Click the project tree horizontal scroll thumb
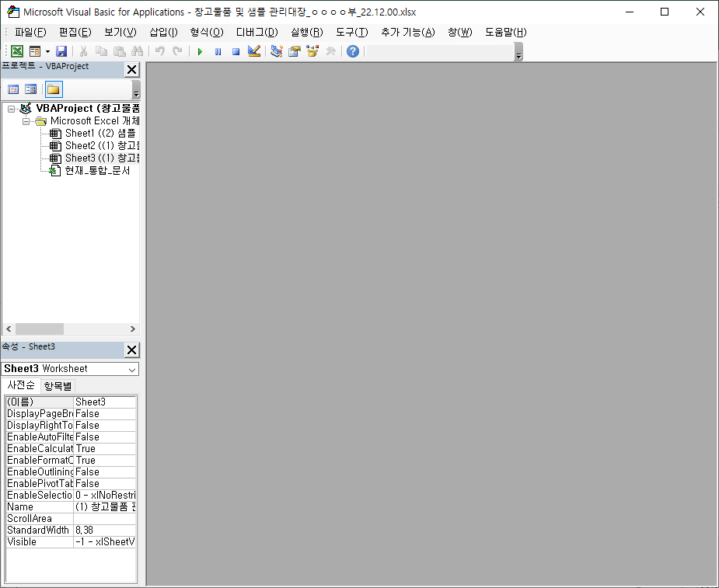719x588 pixels. click(40, 329)
